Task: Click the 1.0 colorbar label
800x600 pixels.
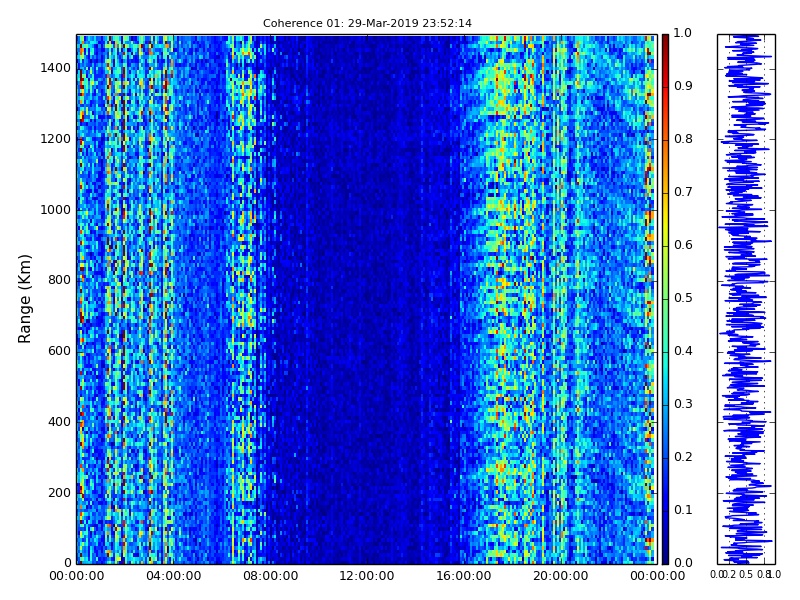Action: (683, 33)
